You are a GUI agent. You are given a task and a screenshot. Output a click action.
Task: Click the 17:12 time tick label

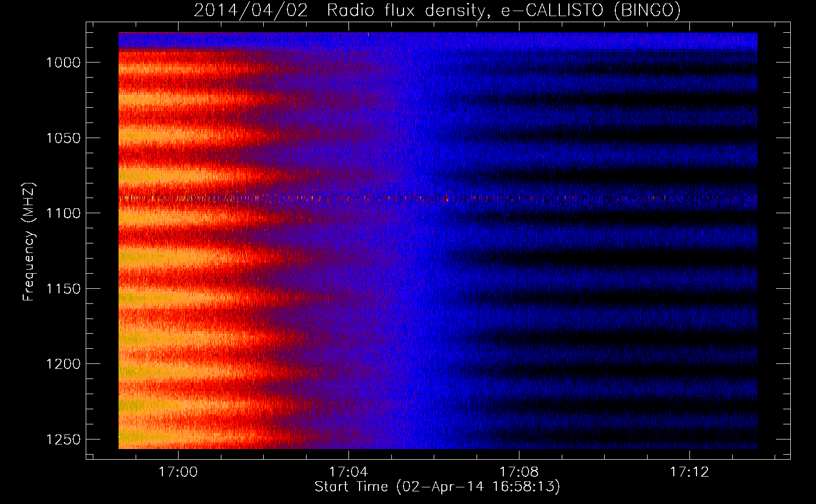(689, 472)
